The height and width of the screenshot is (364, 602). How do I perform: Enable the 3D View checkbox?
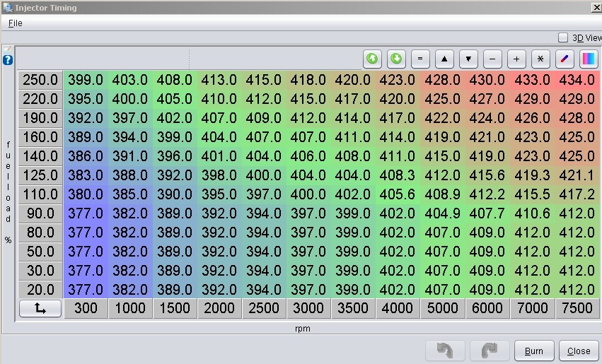563,37
